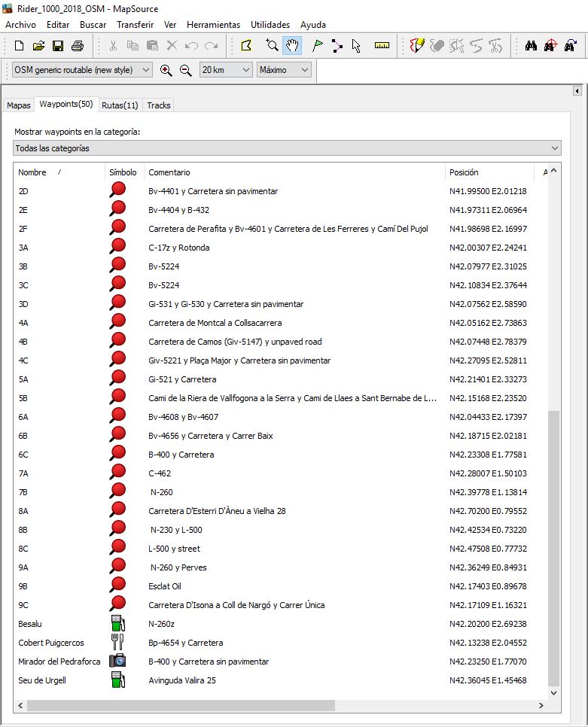The height and width of the screenshot is (727, 588).
Task: Expand the Todas las categorías dropdown
Action: [x=287, y=148]
